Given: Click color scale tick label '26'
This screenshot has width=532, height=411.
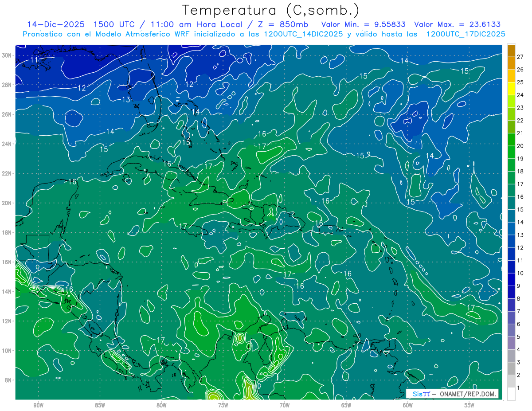Looking at the screenshot, I should coord(520,69).
